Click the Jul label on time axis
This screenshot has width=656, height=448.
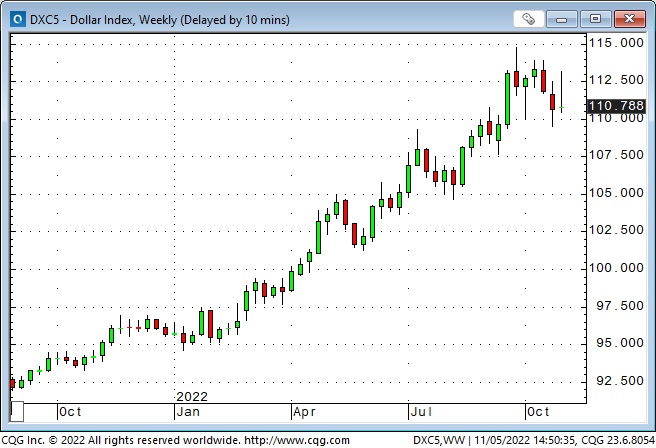tap(420, 412)
